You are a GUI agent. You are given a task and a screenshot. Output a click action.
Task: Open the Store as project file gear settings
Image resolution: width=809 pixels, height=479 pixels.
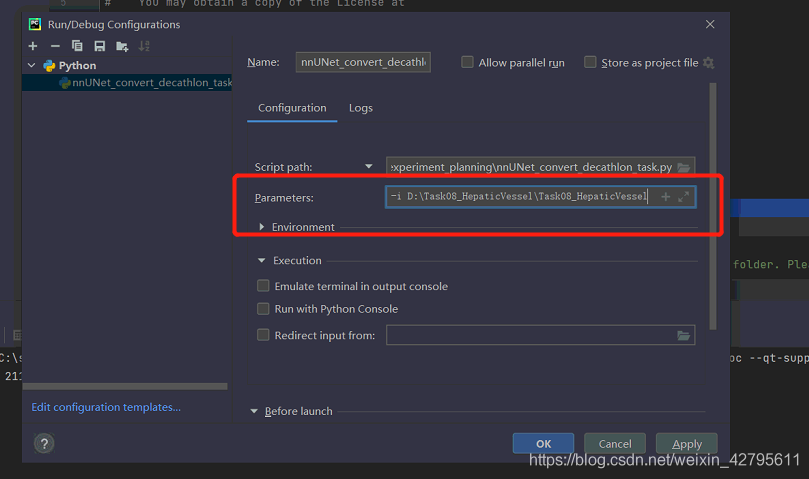708,63
